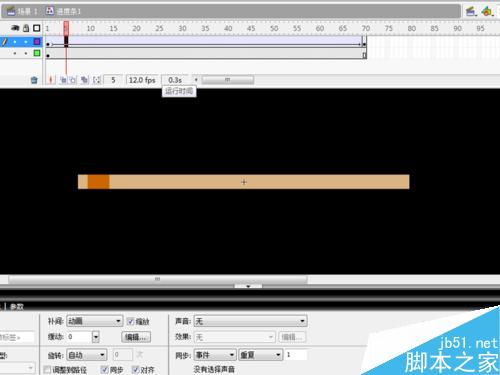The image size is (500, 375).
Task: Open the Modify Onion Markers icon
Action: click(x=97, y=80)
